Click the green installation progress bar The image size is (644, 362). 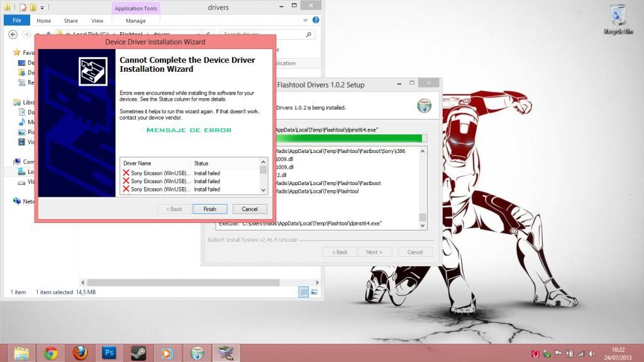pyautogui.click(x=351, y=139)
